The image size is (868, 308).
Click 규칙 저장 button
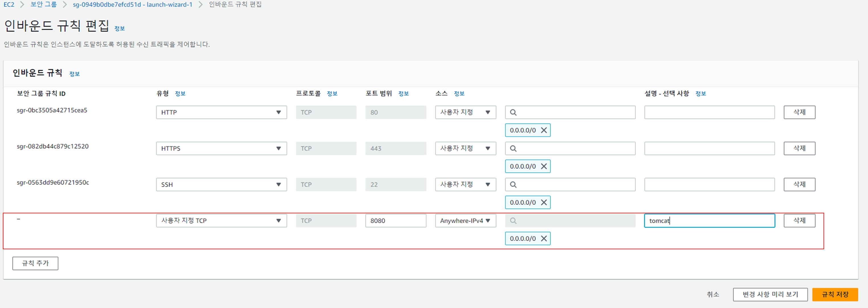(835, 294)
